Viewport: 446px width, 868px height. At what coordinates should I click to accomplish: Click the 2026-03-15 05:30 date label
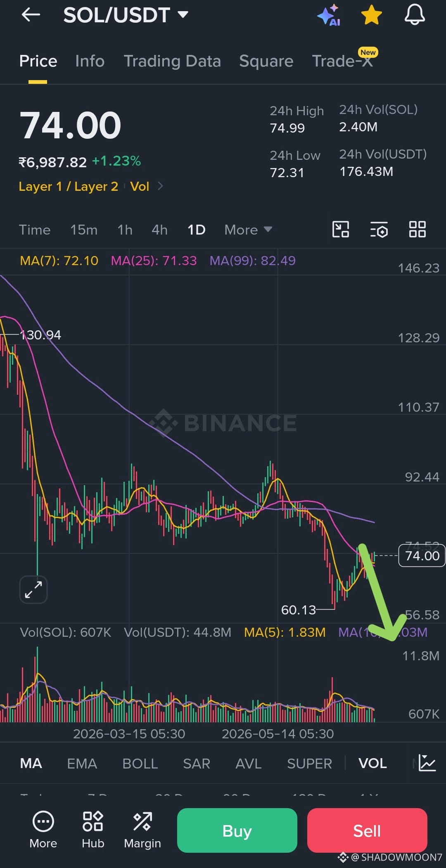click(129, 734)
